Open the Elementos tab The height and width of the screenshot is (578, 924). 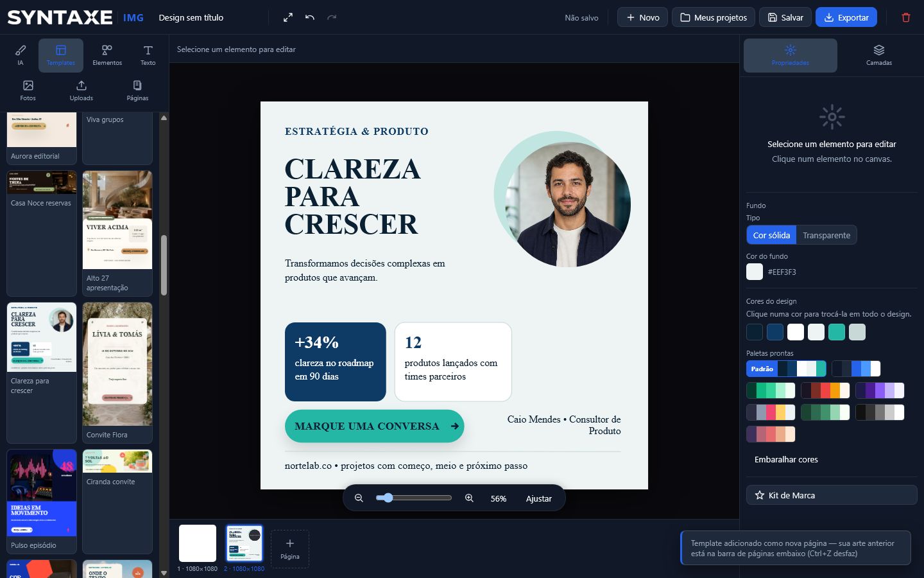pos(107,55)
